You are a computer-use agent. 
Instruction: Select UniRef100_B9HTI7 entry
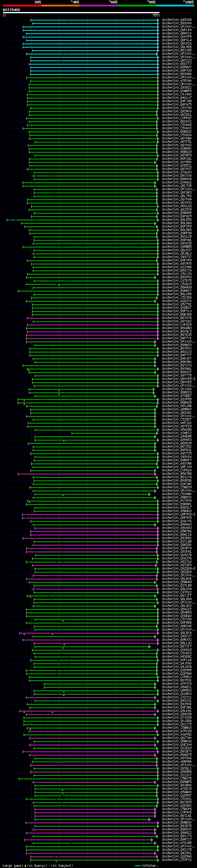(176, 840)
